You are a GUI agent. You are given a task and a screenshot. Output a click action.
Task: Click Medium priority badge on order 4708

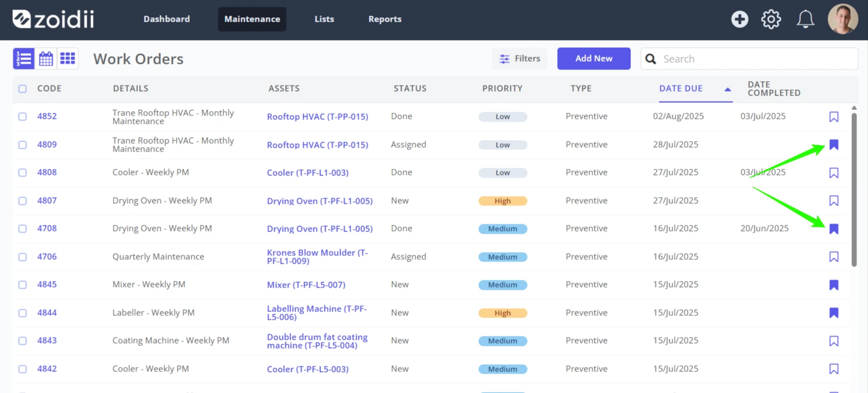click(503, 229)
